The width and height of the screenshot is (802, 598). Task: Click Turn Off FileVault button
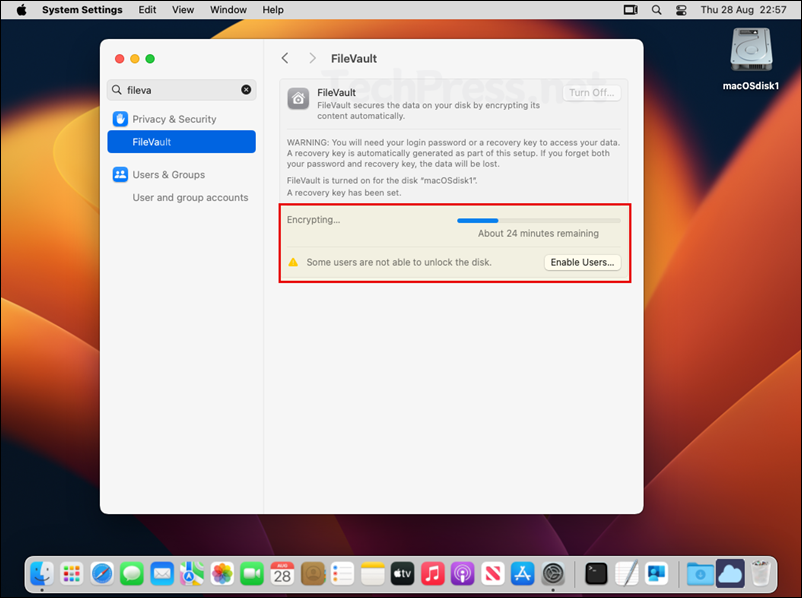[592, 93]
